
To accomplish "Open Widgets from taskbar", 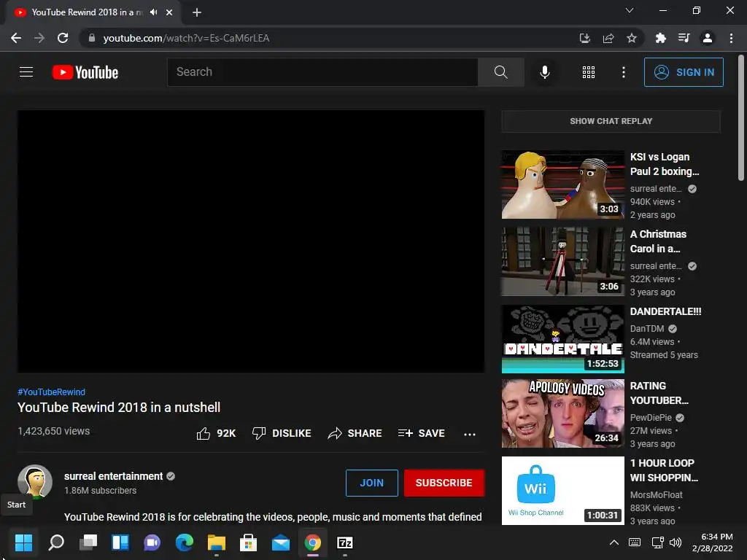I will pos(120,542).
